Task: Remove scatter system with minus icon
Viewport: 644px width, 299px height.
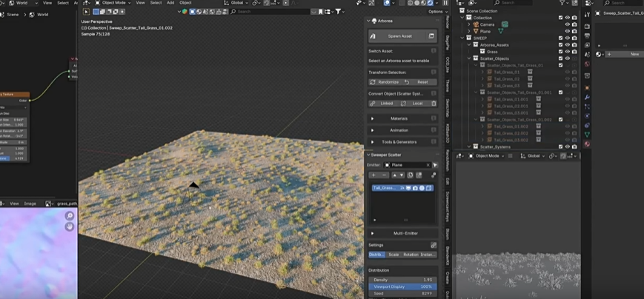Action: pos(384,175)
